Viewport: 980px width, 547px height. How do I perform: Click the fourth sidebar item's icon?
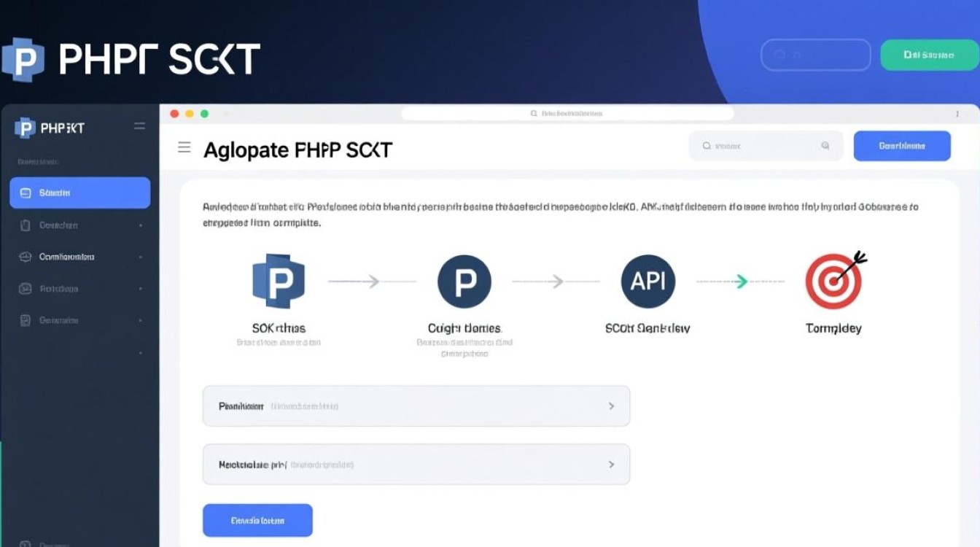point(26,289)
